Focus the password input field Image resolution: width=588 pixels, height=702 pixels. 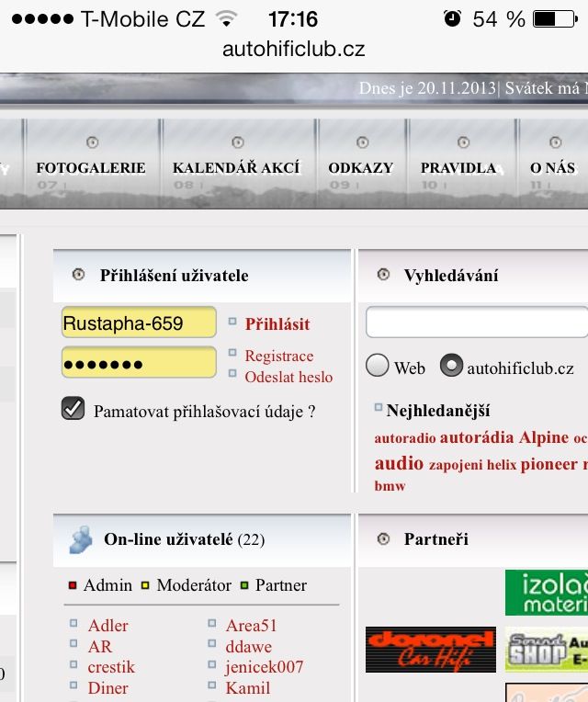click(x=139, y=362)
